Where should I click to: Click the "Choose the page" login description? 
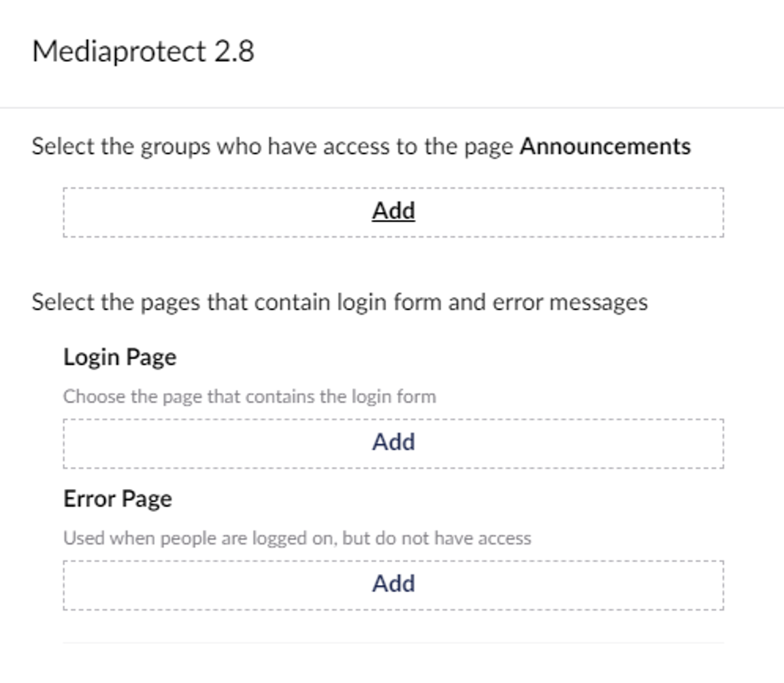[x=249, y=396]
